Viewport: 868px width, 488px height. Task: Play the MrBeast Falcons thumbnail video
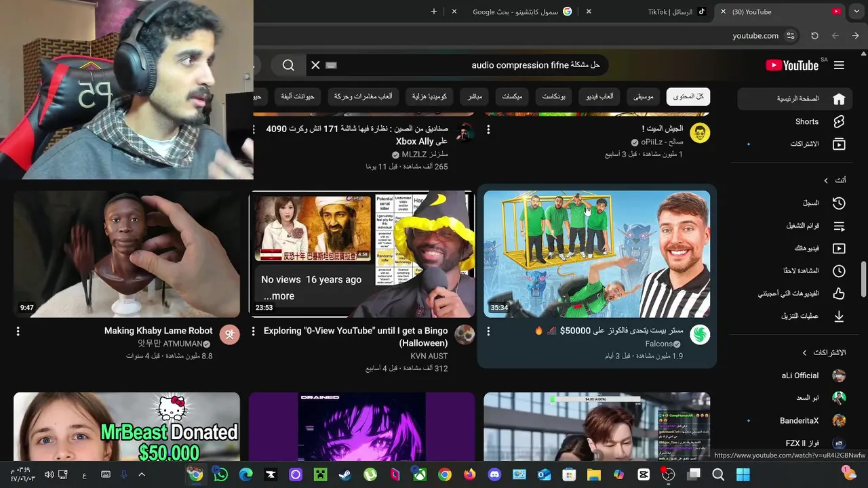pos(597,254)
